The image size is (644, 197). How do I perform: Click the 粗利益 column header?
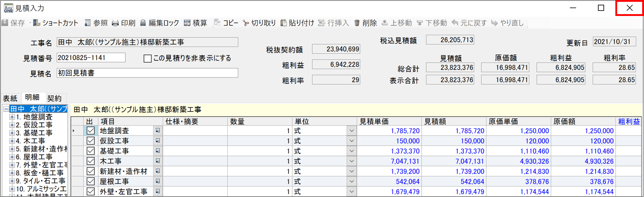629,122
